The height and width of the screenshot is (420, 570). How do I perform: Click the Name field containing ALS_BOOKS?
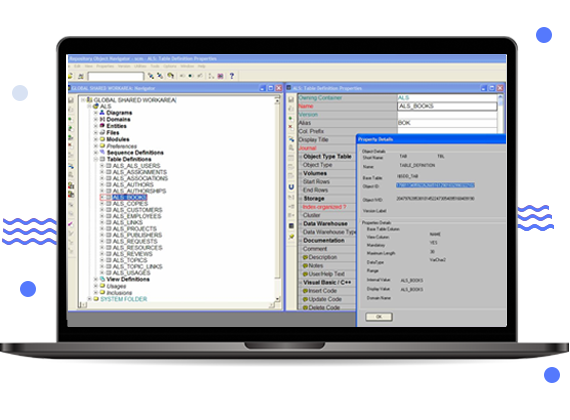click(447, 106)
